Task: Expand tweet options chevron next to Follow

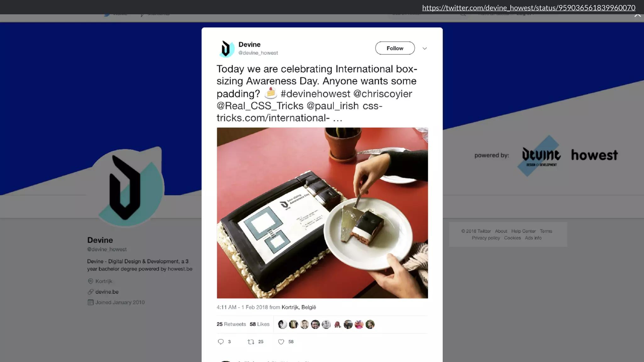Action: click(x=425, y=48)
